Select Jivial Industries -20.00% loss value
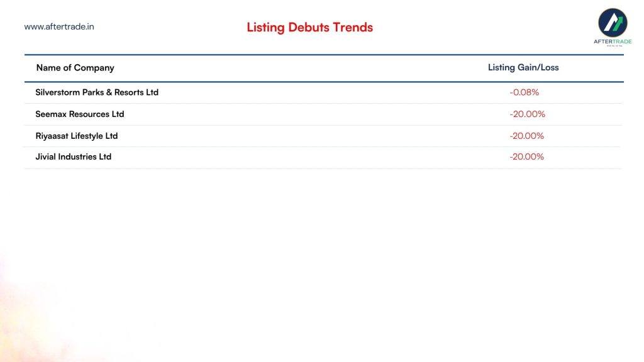This screenshot has height=362, width=644. click(526, 156)
